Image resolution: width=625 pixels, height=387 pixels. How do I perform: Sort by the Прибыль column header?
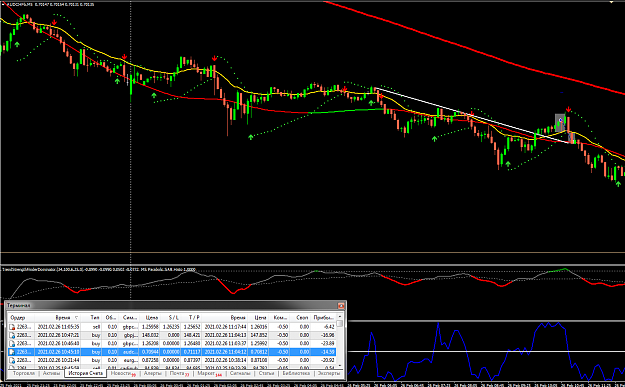324,318
